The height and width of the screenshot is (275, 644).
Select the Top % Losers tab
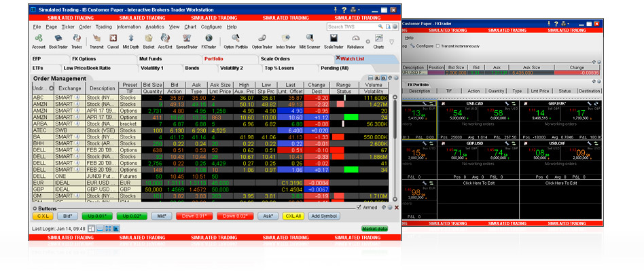[279, 68]
